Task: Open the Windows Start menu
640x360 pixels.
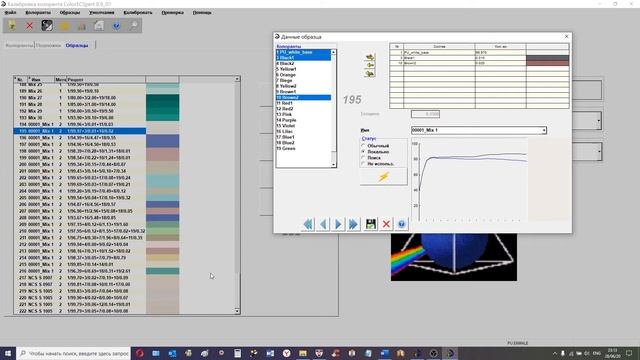Action: click(x=8, y=353)
